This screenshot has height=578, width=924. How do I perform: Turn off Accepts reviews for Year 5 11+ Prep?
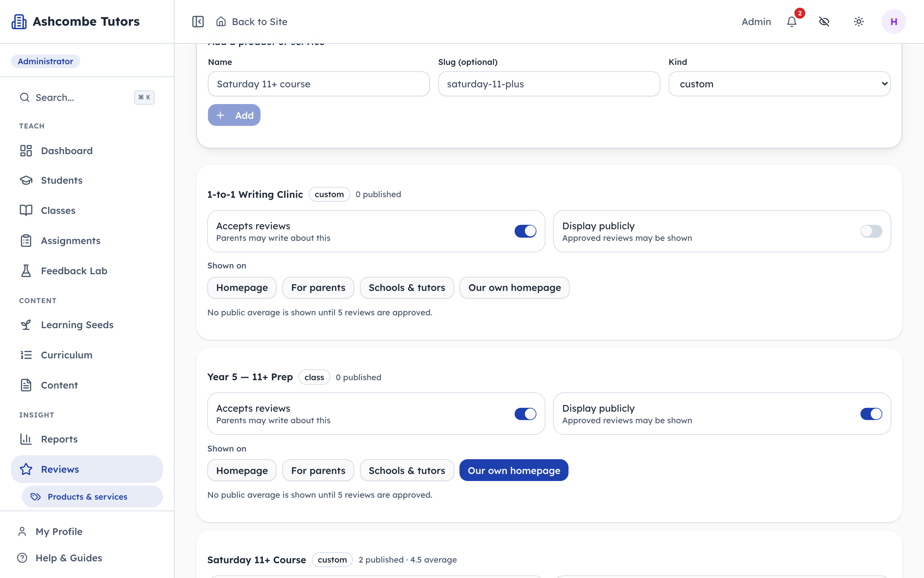coord(526,414)
